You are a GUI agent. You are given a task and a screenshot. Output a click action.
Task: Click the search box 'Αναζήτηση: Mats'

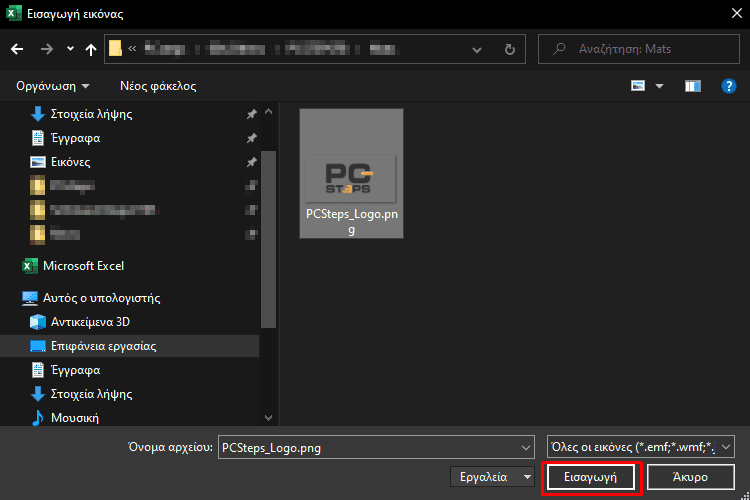pyautogui.click(x=639, y=49)
